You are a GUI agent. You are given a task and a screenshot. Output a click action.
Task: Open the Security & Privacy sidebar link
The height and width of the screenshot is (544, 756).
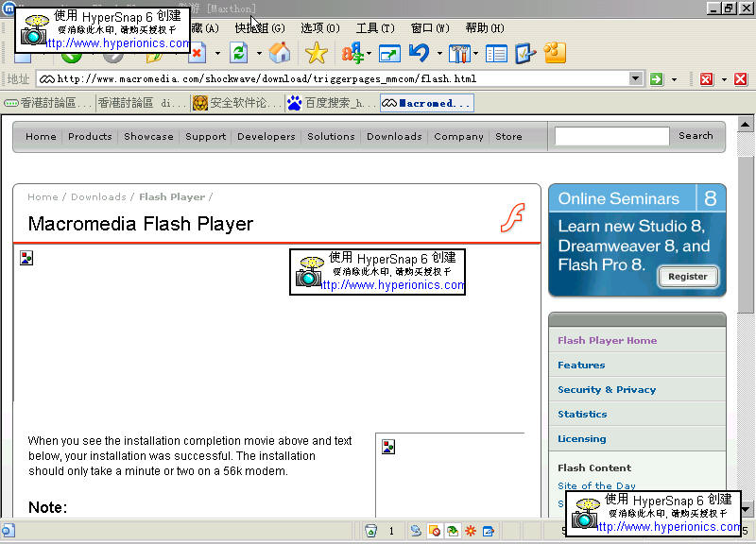[x=607, y=389]
